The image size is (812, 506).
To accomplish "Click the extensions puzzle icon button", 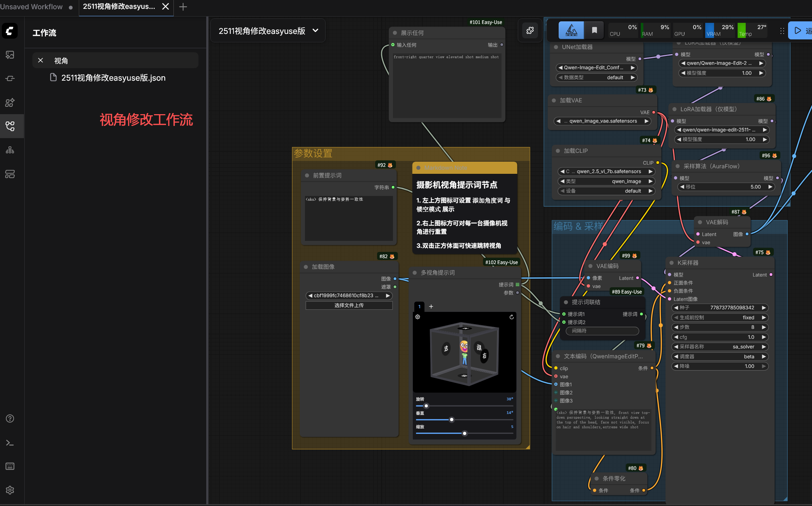I will (x=530, y=30).
